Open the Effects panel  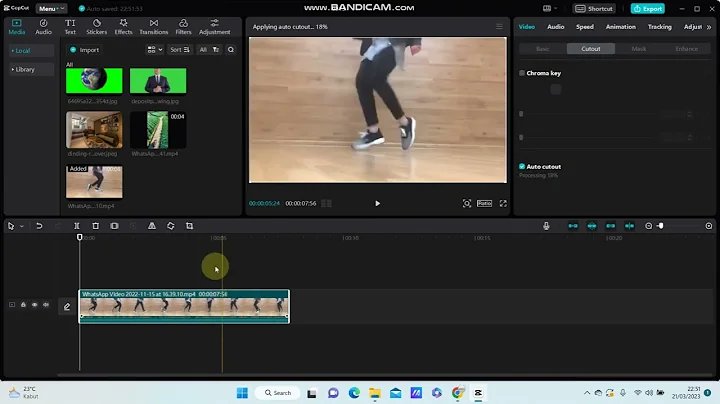coord(123,27)
